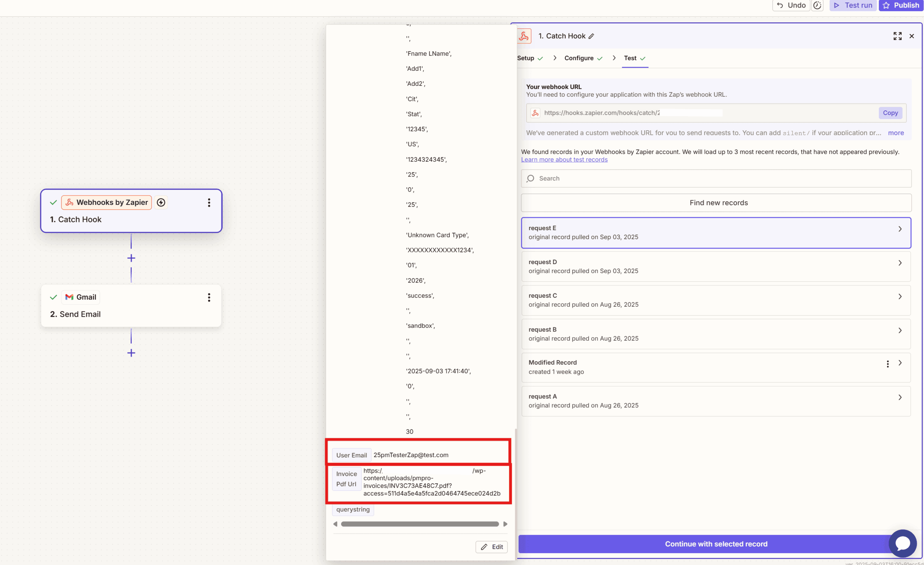Expand the request B record details

point(901,330)
